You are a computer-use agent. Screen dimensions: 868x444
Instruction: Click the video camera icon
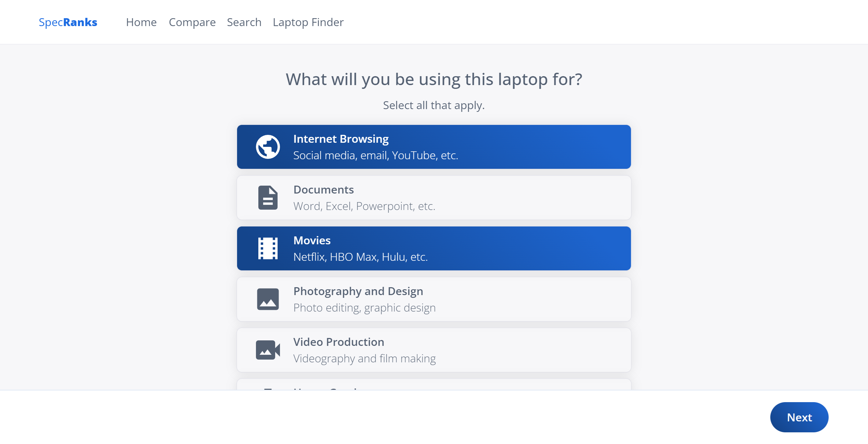(x=268, y=350)
